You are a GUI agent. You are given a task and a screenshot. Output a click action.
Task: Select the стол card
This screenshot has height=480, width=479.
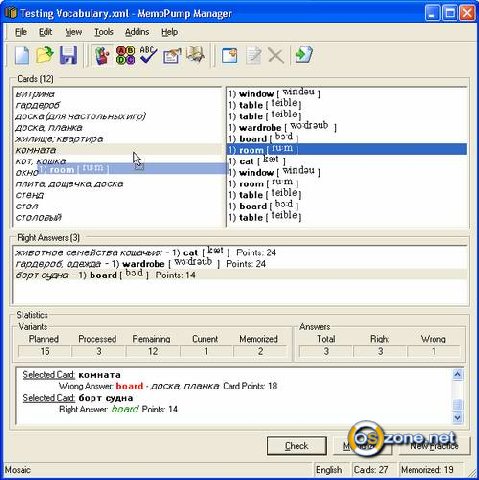click(117, 206)
